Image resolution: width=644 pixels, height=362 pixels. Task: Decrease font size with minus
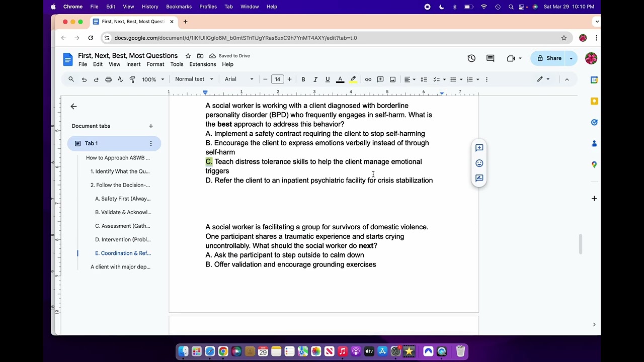coord(265,79)
